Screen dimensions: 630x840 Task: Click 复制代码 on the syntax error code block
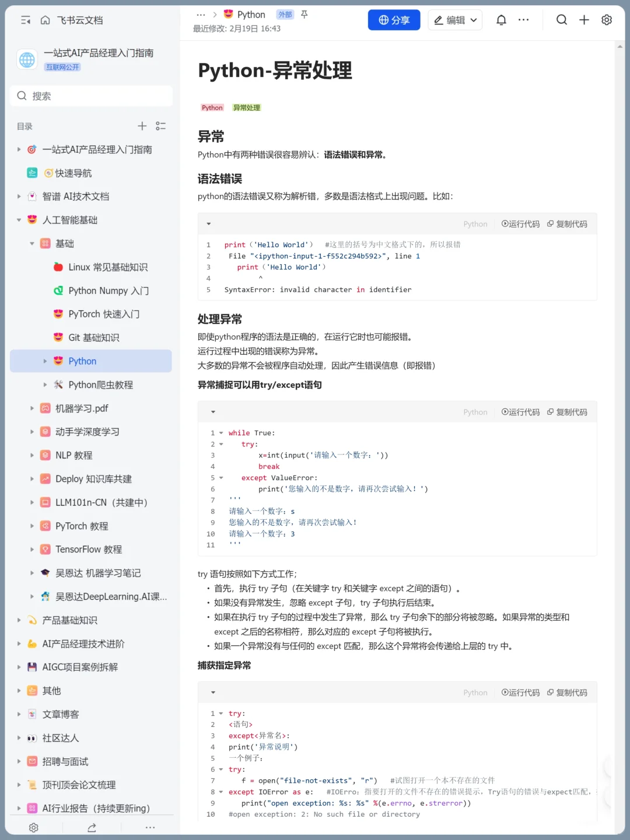(567, 223)
